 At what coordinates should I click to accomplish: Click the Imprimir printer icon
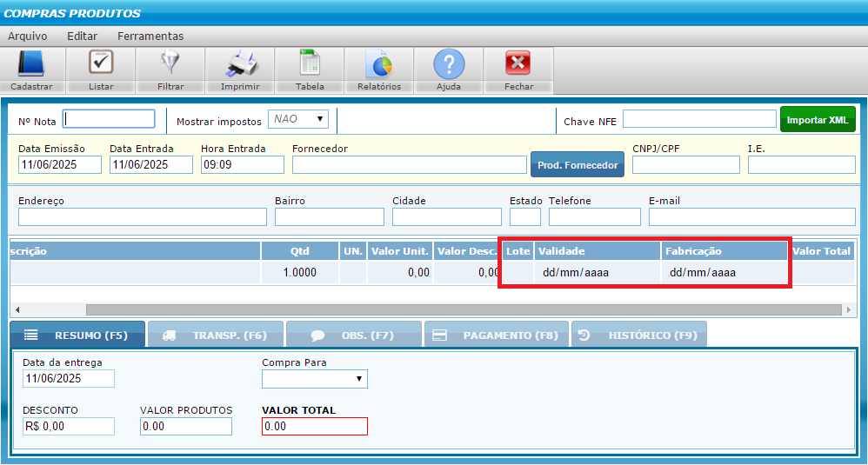pos(240,64)
